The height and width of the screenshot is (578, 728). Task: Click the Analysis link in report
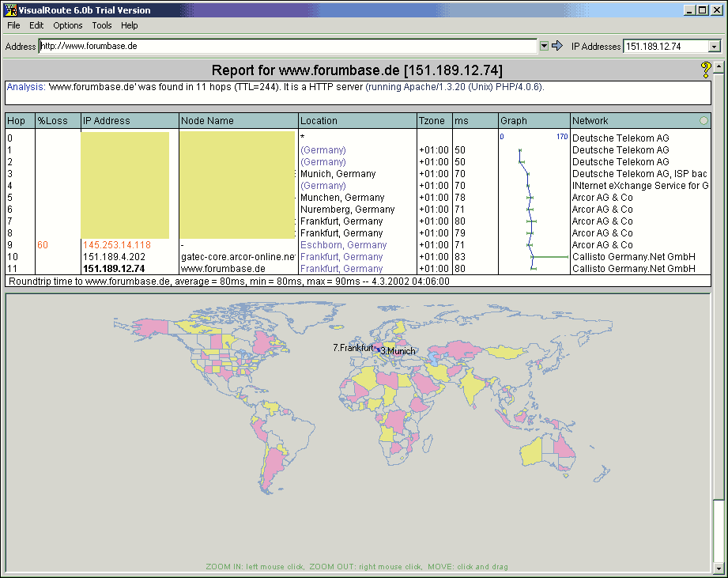[x=26, y=87]
